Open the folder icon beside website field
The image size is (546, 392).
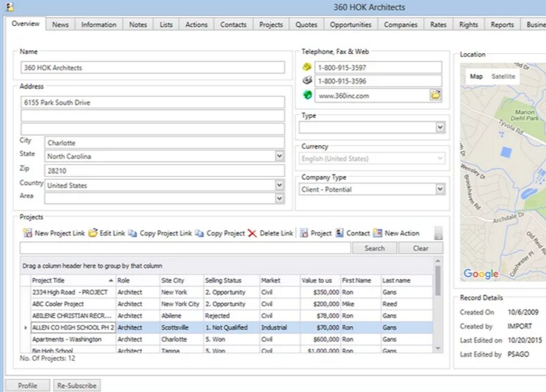pyautogui.click(x=435, y=95)
